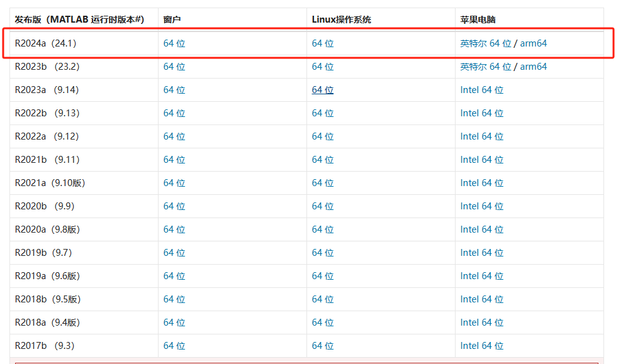Select R2019b Intel 64-bit Mac link
This screenshot has height=364, width=628.
click(x=482, y=252)
